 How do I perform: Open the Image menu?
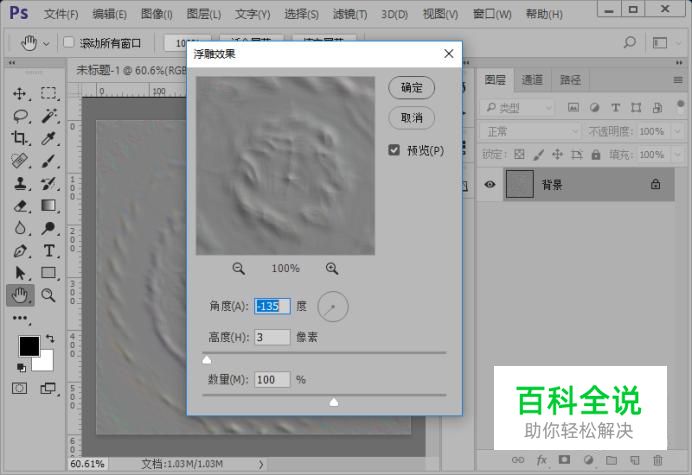coord(157,14)
